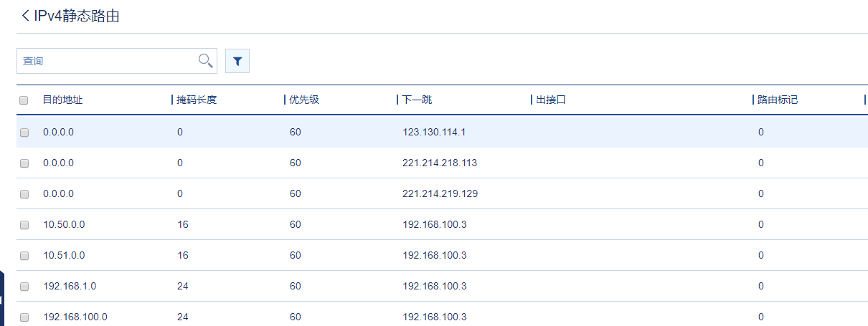The width and height of the screenshot is (868, 326).
Task: Select checkbox for next hop 221.214.218.113
Action: (x=24, y=163)
